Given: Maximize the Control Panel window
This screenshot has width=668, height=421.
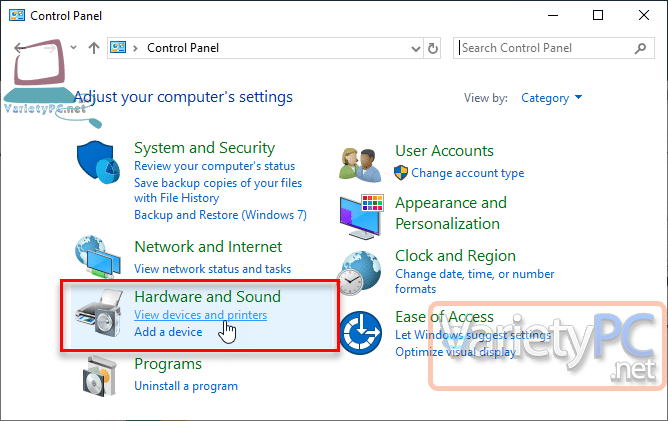Looking at the screenshot, I should (598, 15).
